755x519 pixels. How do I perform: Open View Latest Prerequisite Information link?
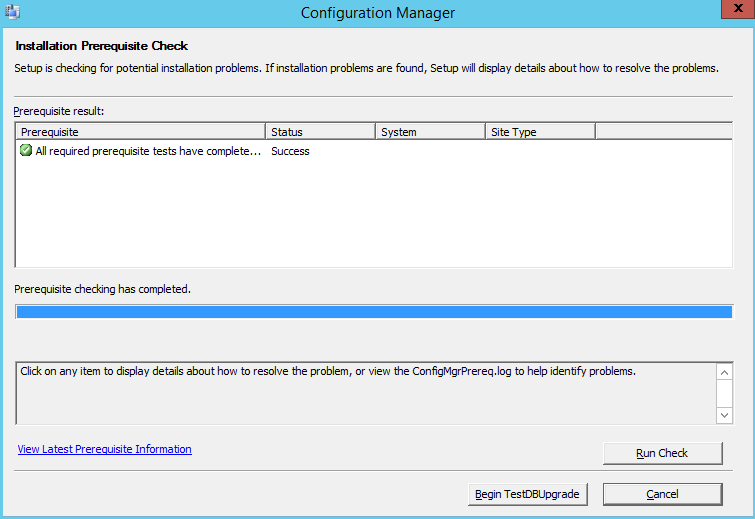105,449
